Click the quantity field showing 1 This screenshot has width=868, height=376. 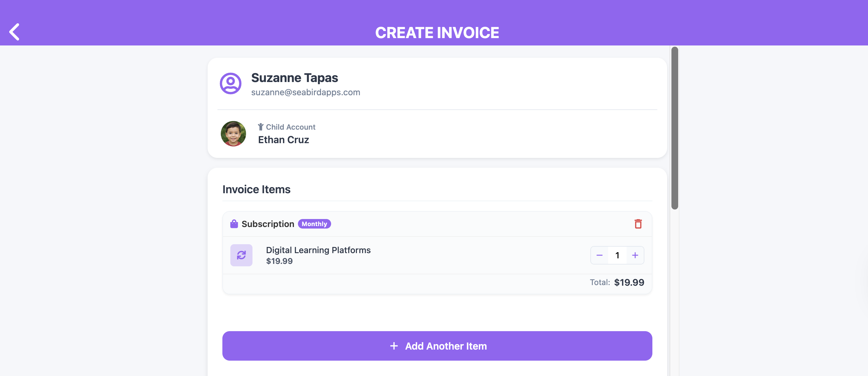[x=617, y=255]
